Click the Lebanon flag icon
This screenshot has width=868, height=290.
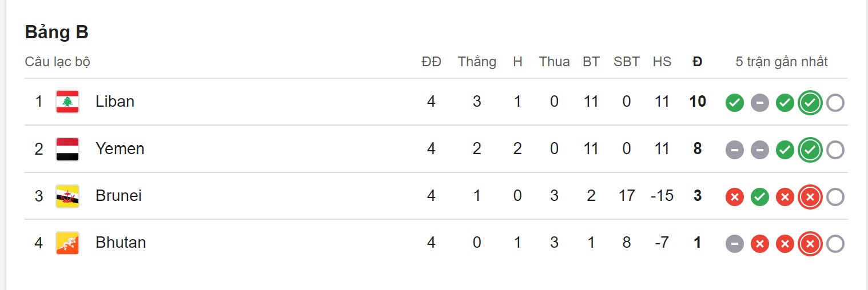[x=67, y=102]
